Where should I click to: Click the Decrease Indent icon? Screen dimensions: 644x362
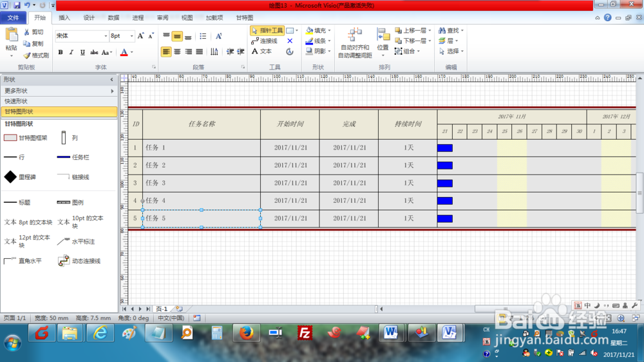click(x=230, y=52)
